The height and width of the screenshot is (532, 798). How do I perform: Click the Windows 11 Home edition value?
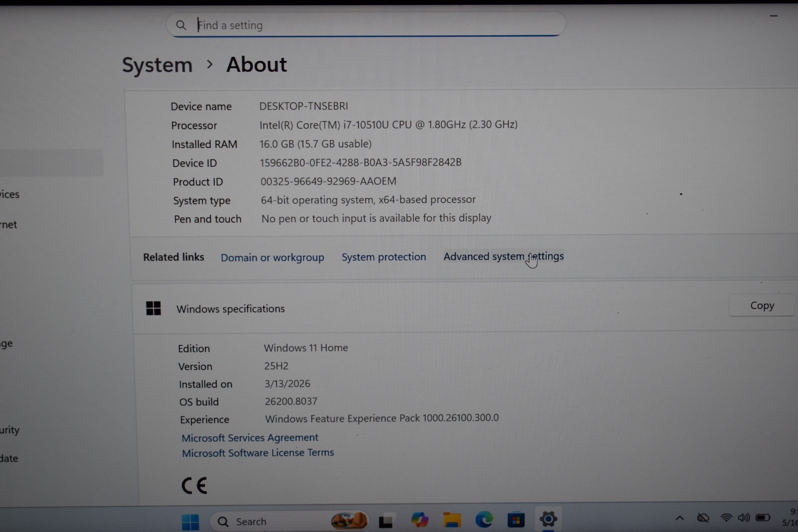click(x=306, y=348)
